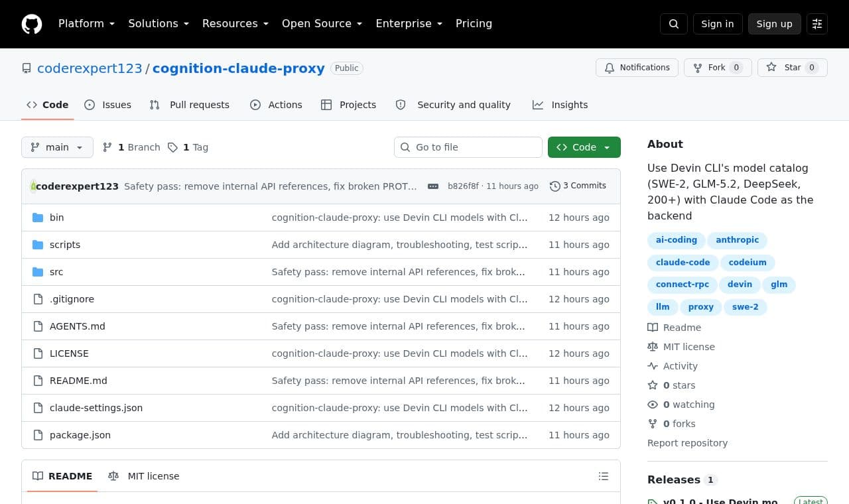Open the main branch dropdown
The image size is (849, 504).
pos(57,147)
